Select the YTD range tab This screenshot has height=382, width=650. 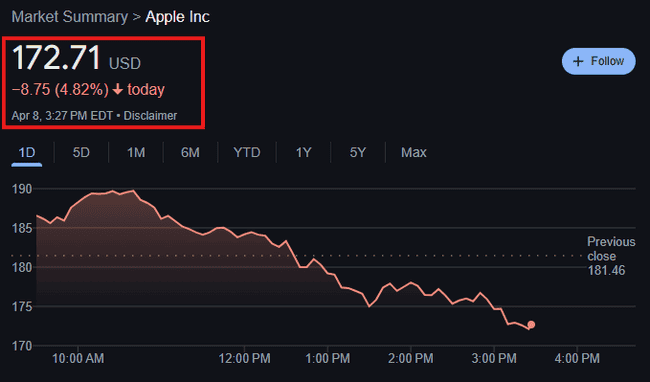pos(247,152)
